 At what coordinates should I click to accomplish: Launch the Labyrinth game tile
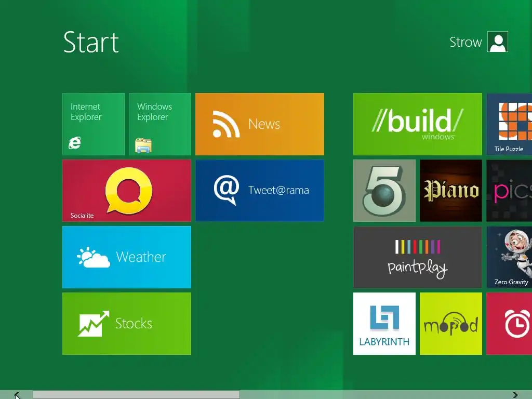click(384, 324)
